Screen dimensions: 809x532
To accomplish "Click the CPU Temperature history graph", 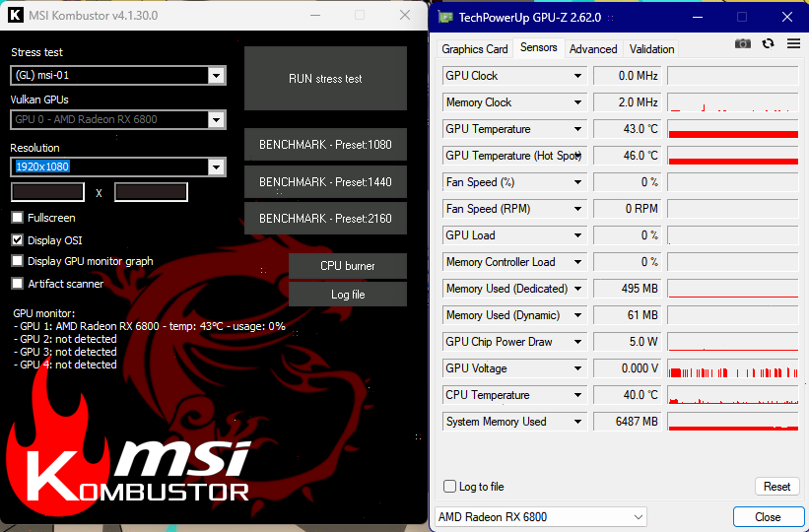I will point(733,395).
